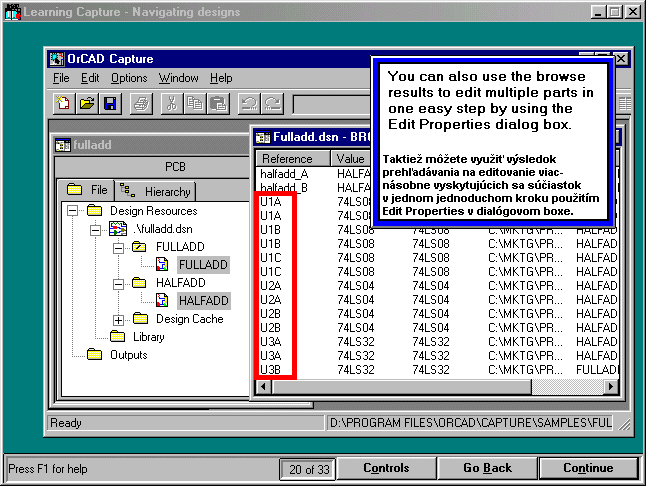Click the Undo arrow toolbar icon
The image size is (646, 486).
click(249, 103)
